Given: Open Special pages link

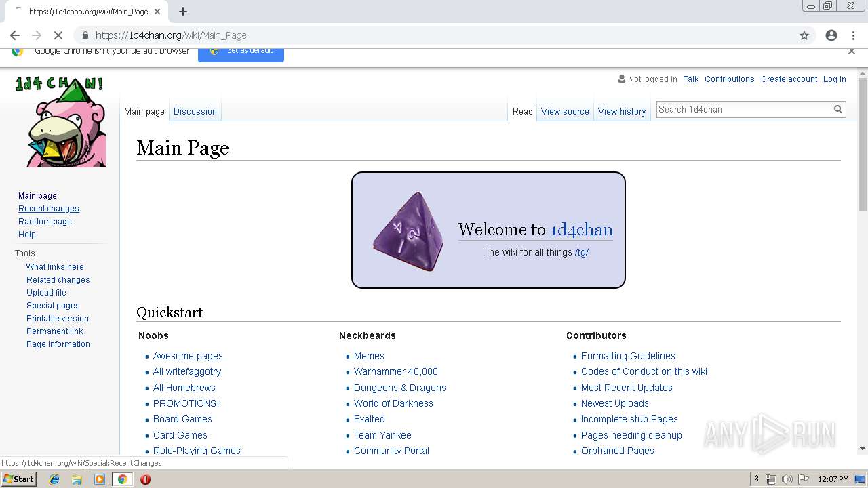Looking at the screenshot, I should click(53, 306).
